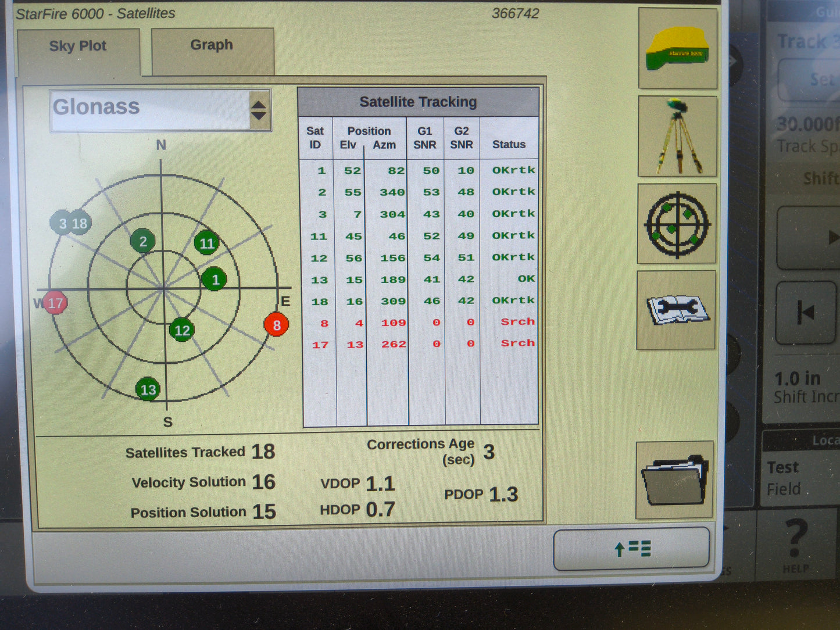Click satellite 13 marker near south on sky plot
Viewport: 840px width, 630px height.
[x=148, y=389]
